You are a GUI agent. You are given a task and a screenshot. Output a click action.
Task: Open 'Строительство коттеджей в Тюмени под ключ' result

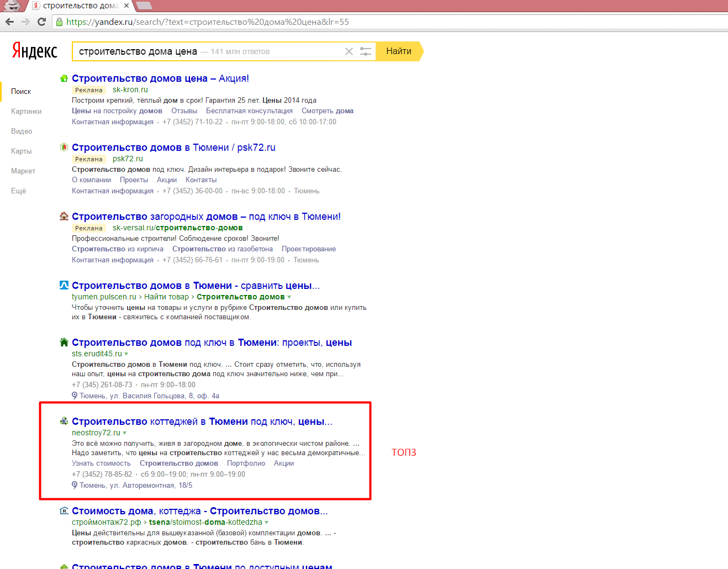tap(202, 422)
